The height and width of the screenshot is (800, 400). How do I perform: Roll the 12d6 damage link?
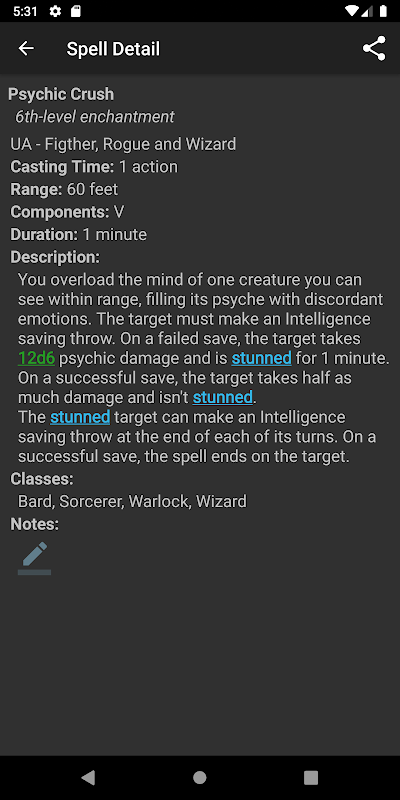(36, 358)
